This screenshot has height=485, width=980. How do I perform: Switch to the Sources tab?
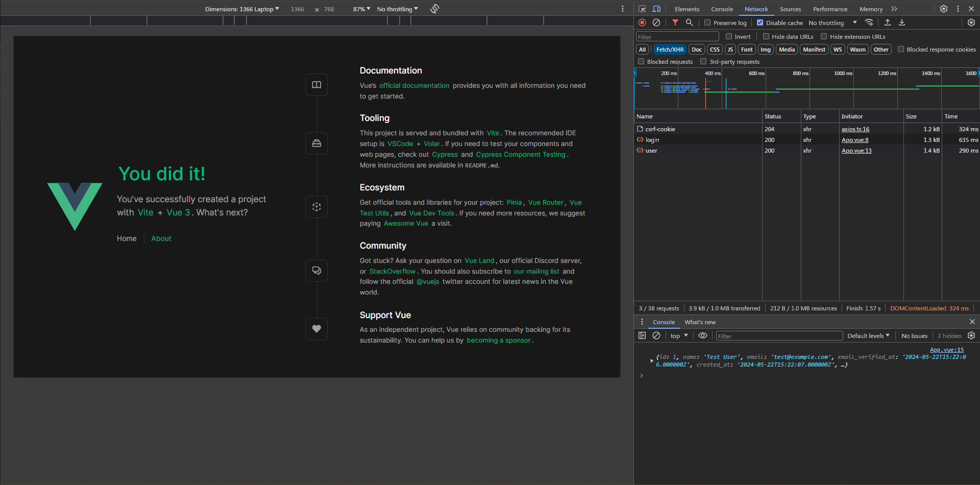[x=790, y=9]
